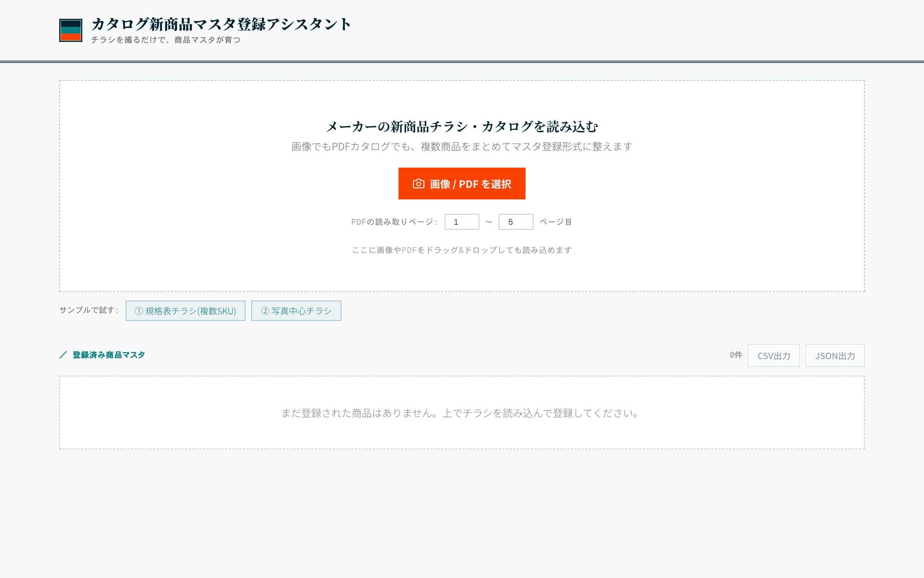924x578 pixels.
Task: Click the 画像 / PDF を選択 label
Action: point(470,184)
